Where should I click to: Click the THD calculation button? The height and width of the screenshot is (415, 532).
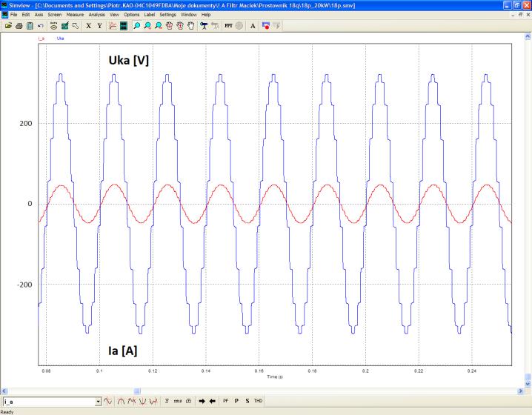tap(258, 401)
